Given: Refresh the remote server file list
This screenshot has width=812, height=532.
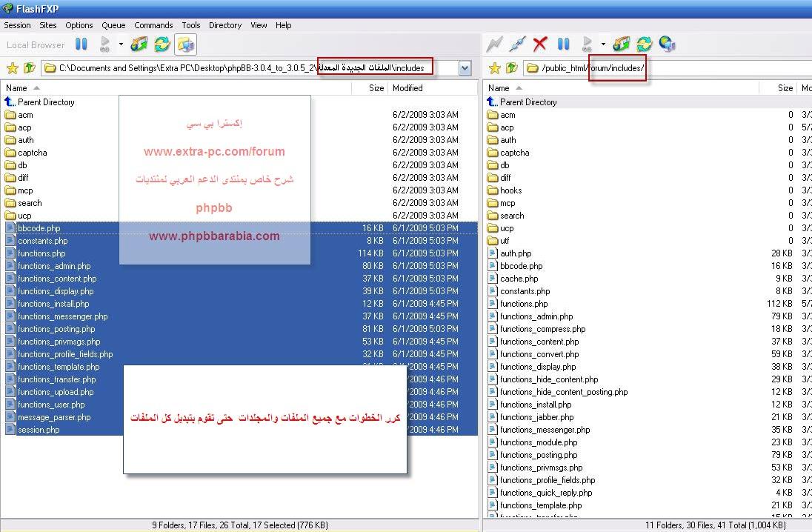Looking at the screenshot, I should [645, 44].
